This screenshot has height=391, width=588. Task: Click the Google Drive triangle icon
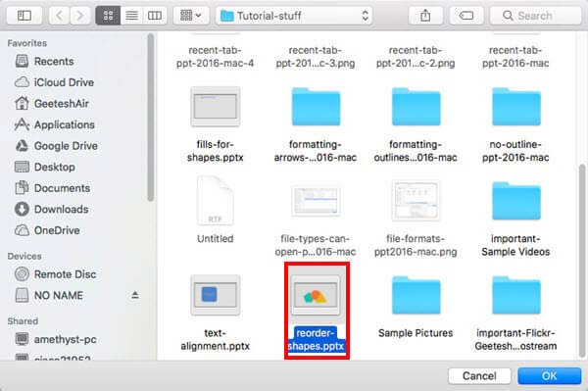[22, 145]
